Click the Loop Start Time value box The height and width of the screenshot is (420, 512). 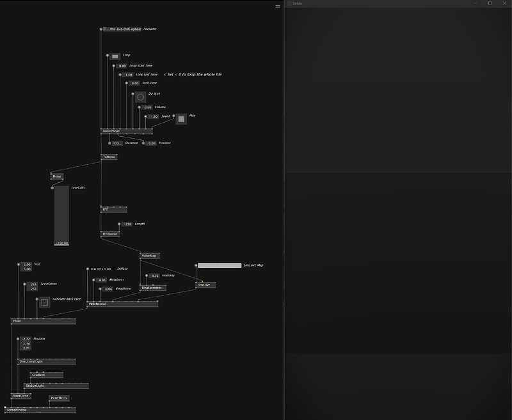click(x=122, y=66)
